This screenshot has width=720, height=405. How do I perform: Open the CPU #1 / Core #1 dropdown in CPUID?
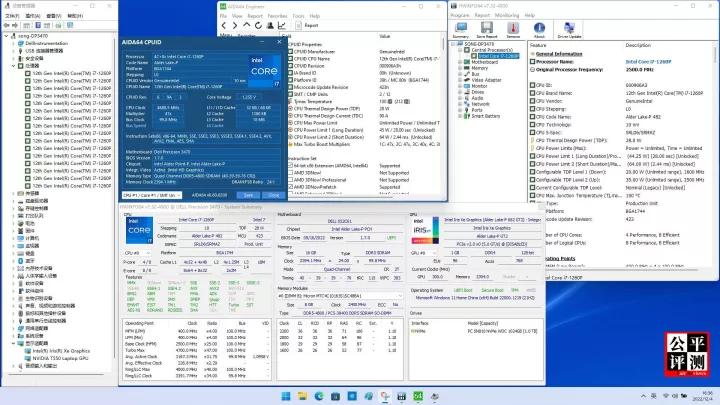152,195
